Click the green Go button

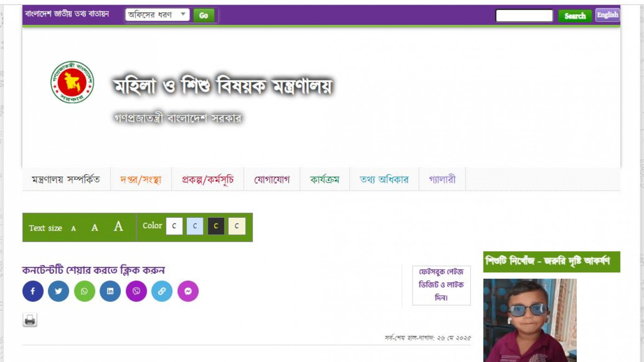[204, 15]
